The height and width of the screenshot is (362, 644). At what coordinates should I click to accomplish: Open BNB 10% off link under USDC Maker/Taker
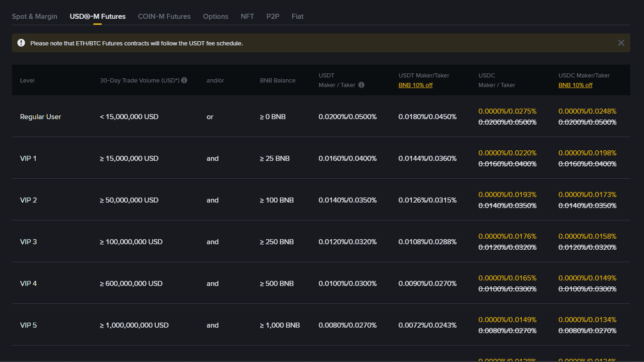pos(575,85)
